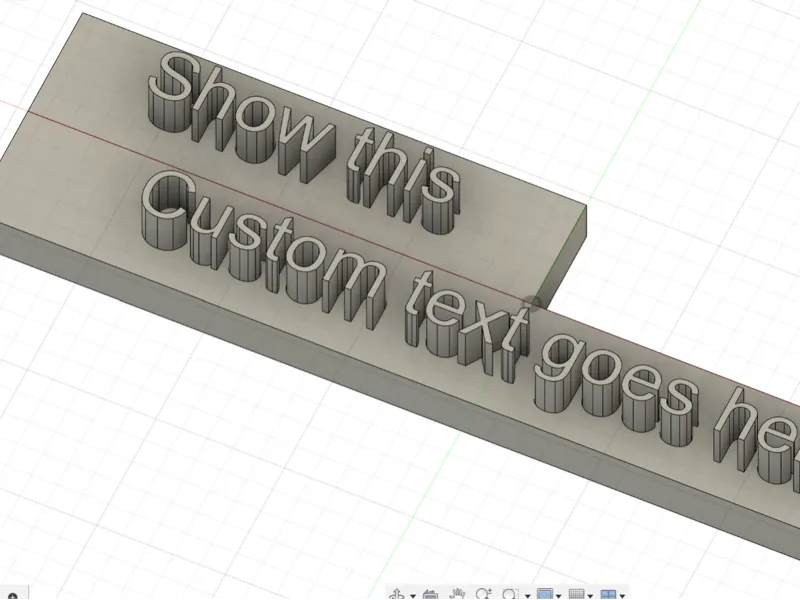Expand the Display Settings dropdown arrow
800x600 pixels.
tap(559, 596)
